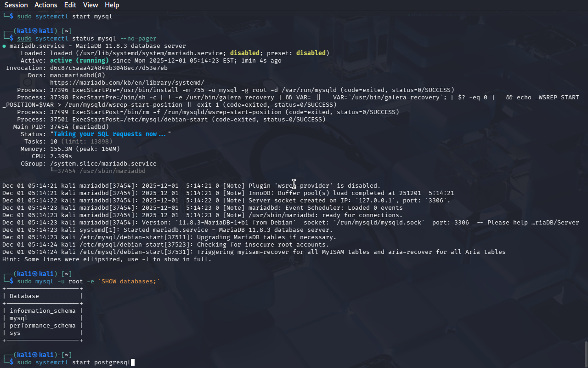Click the "Taking your SQL requests now" status
This screenshot has height=368, width=588.
coord(110,134)
